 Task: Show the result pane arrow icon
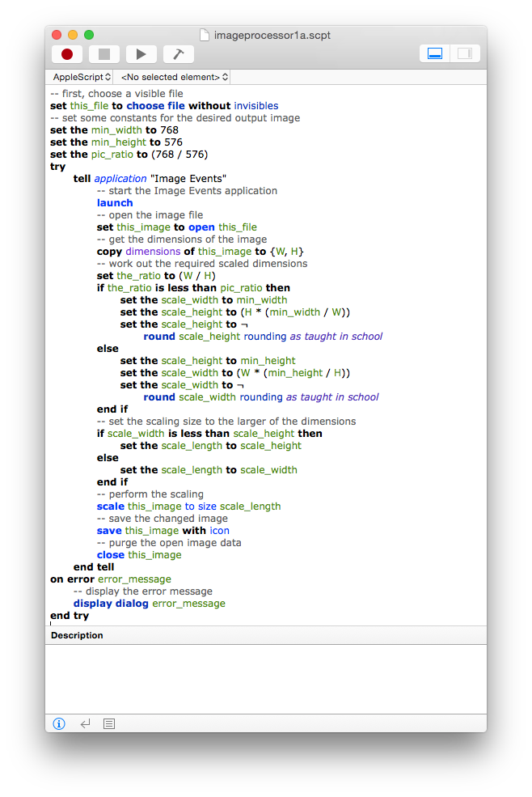[x=85, y=723]
